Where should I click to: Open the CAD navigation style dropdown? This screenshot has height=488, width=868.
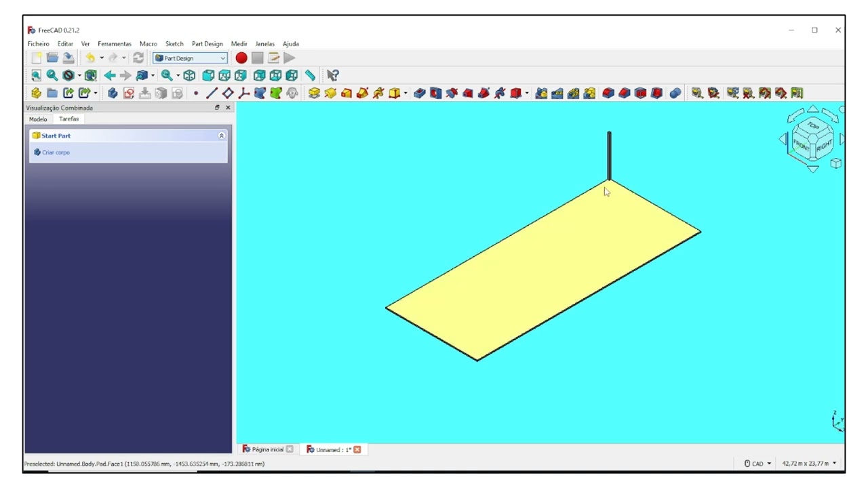[758, 464]
